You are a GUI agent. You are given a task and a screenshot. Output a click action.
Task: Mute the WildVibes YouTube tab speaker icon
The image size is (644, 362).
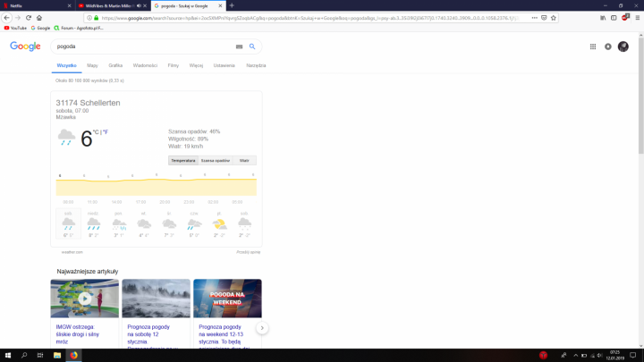tap(139, 5)
